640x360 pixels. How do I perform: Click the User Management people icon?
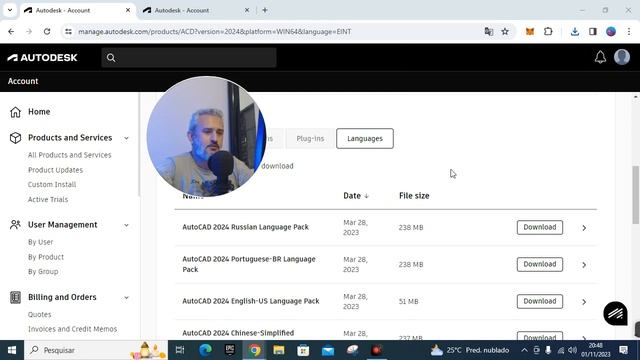[15, 225]
